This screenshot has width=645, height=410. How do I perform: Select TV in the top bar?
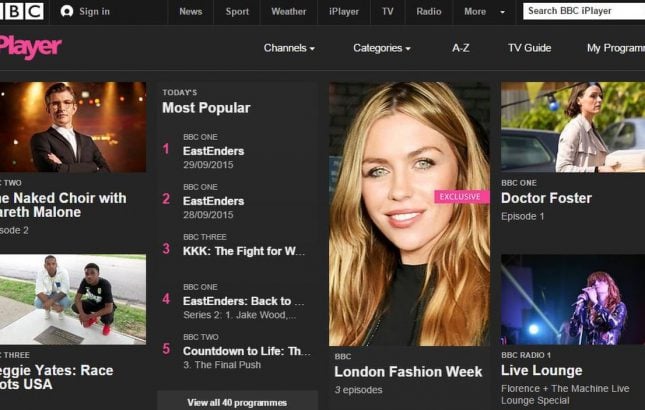[387, 12]
